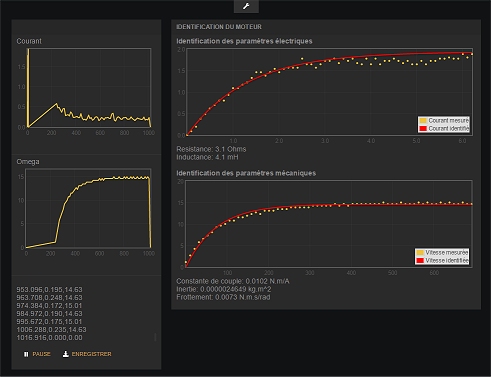Viewport: 491px width, 377px height.
Task: Select data row 984.972,0.190,14.63
Action: click(49, 313)
